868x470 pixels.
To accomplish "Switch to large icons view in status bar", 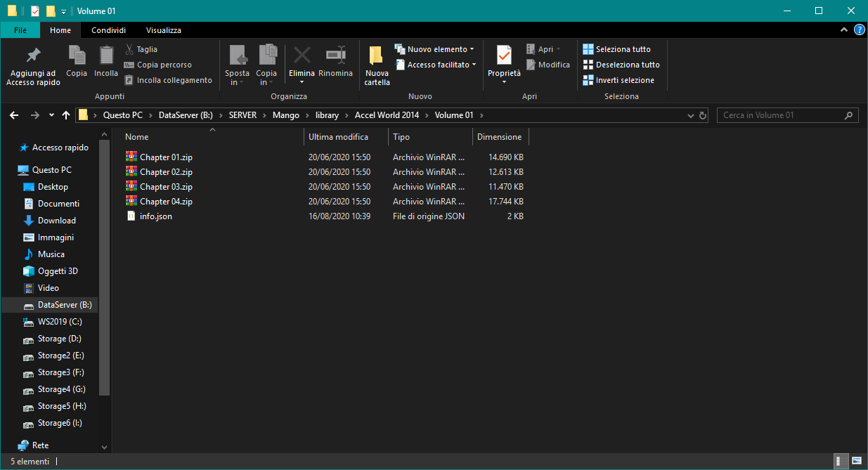I will tap(855, 462).
